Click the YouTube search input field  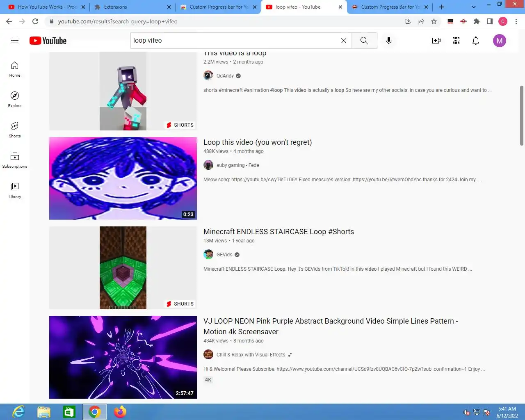234,41
